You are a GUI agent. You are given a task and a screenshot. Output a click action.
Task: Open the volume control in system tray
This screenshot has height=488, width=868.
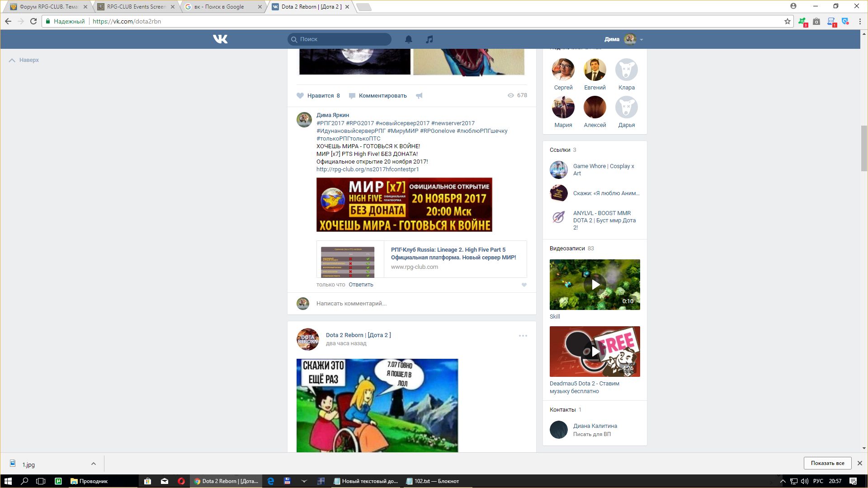(805, 481)
